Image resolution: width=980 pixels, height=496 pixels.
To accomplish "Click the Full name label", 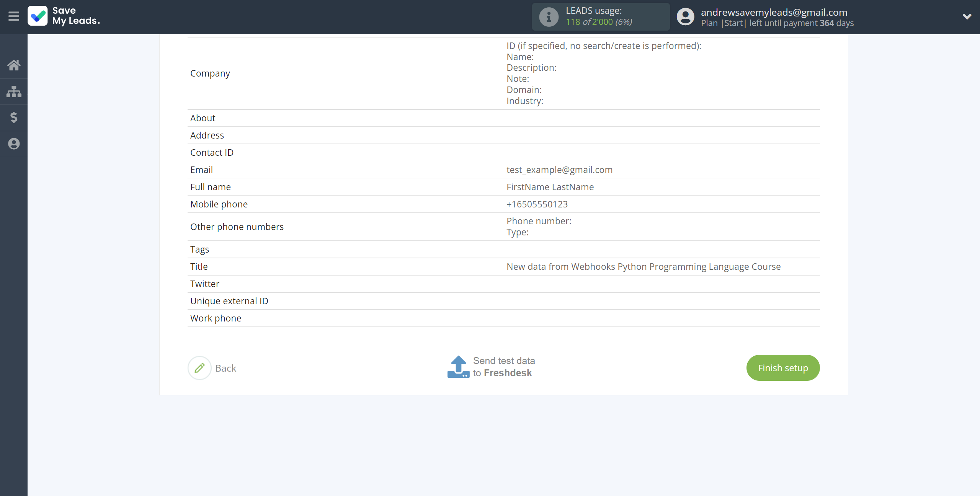I will pyautogui.click(x=211, y=187).
